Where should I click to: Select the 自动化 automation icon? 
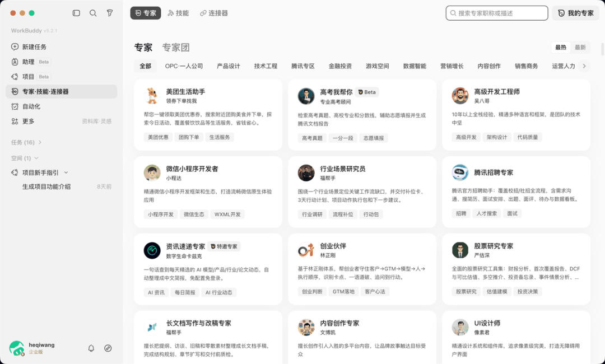tap(15, 106)
